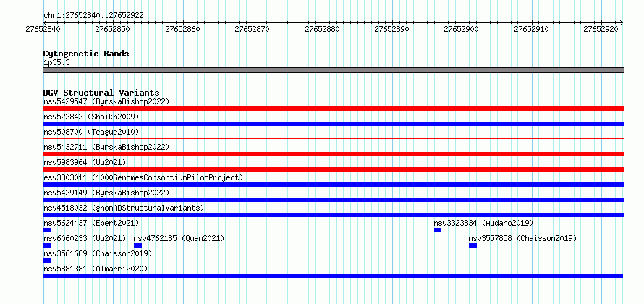Click the gray 1p35.3 cytogenetic band bar

333,70
